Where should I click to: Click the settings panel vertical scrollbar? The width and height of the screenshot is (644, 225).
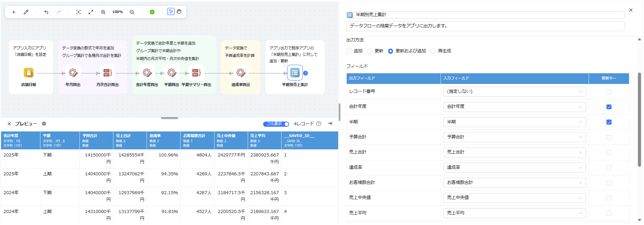coord(639,120)
